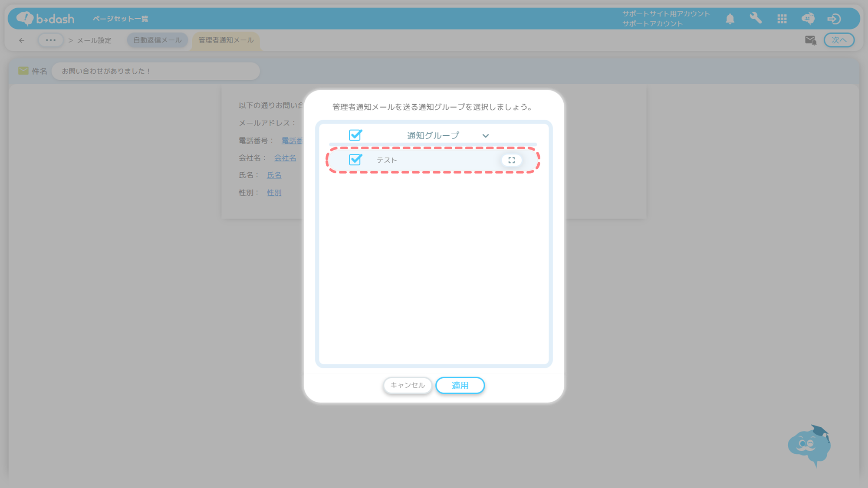This screenshot has width=868, height=488.
Task: Open 通知グループ column sort chevron
Action: point(486,136)
